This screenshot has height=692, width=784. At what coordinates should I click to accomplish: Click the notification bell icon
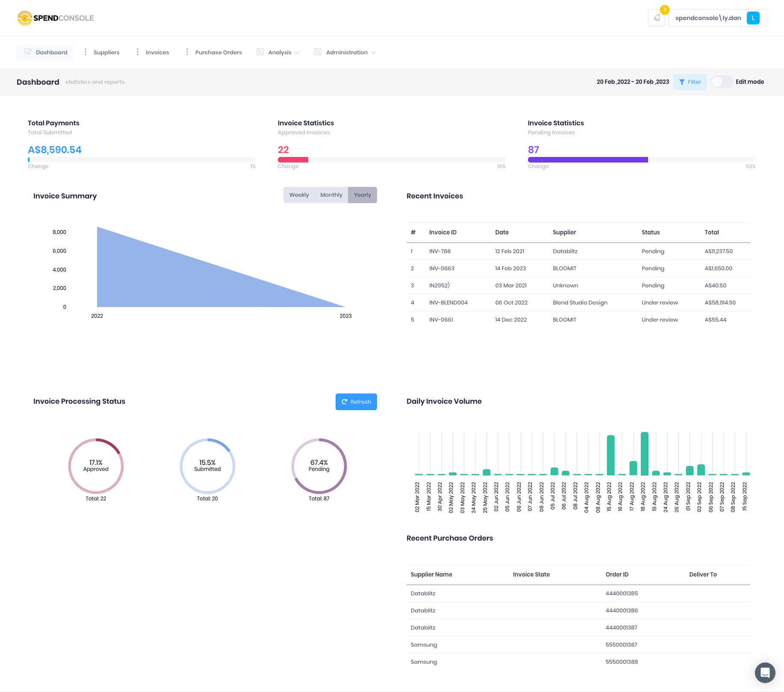point(657,18)
